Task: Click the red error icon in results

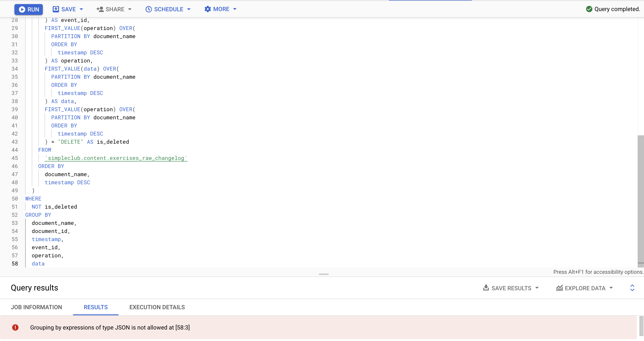Action: (15, 327)
